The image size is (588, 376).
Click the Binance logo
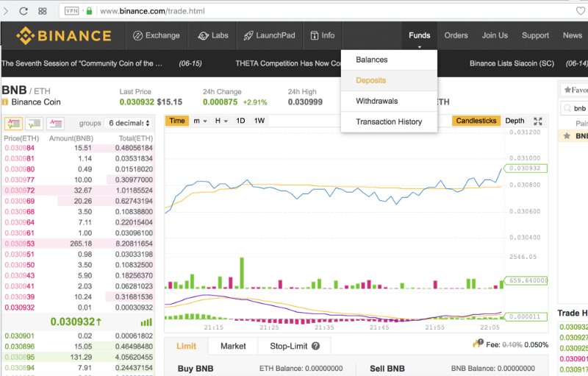point(64,35)
